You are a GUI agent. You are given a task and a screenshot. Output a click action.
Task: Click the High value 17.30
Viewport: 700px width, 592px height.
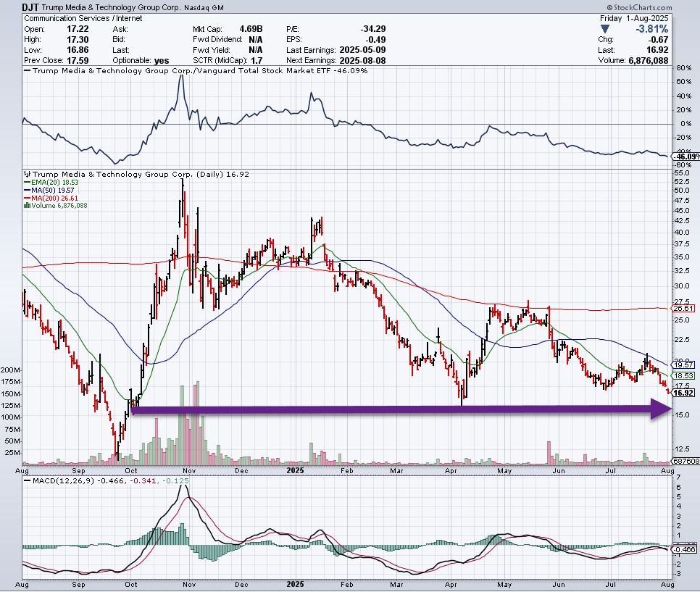point(78,40)
